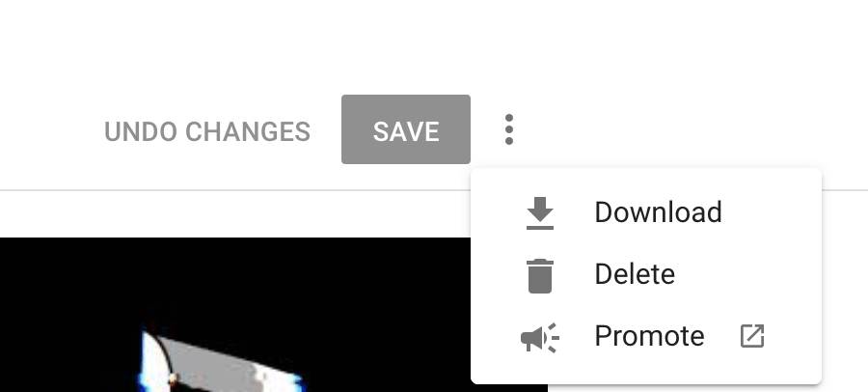Delete the video via the options menu
The image size is (868, 392).
click(x=646, y=274)
